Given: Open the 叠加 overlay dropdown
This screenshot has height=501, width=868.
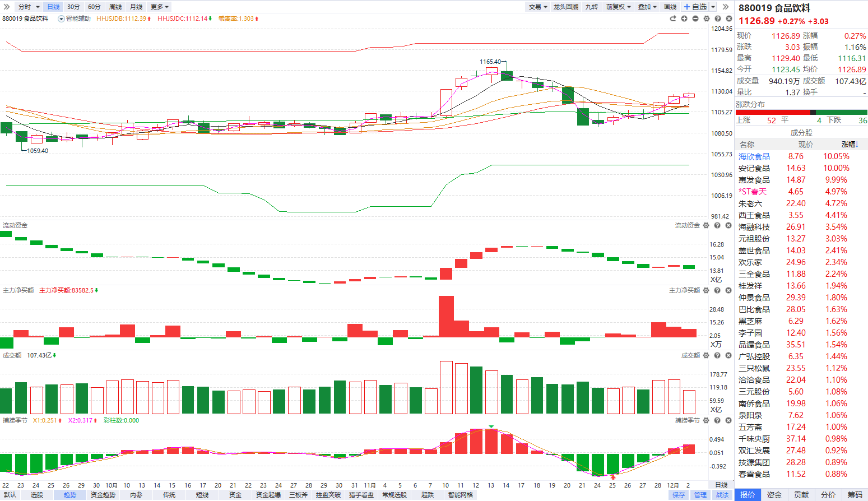Looking at the screenshot, I should (x=647, y=7).
